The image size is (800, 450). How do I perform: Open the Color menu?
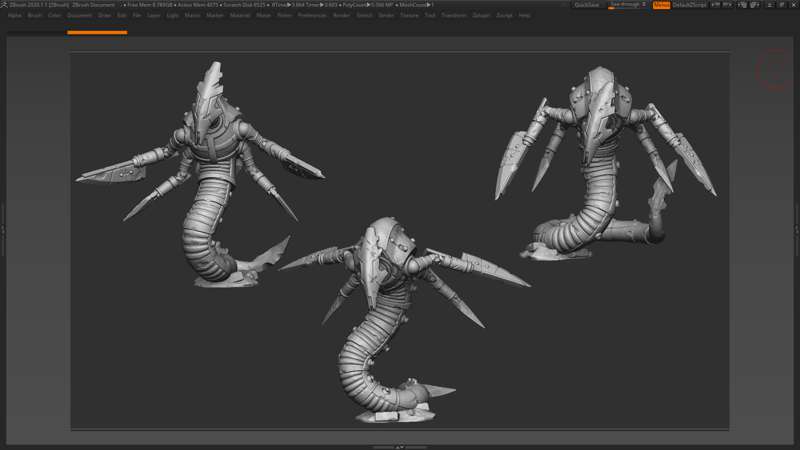click(x=55, y=16)
